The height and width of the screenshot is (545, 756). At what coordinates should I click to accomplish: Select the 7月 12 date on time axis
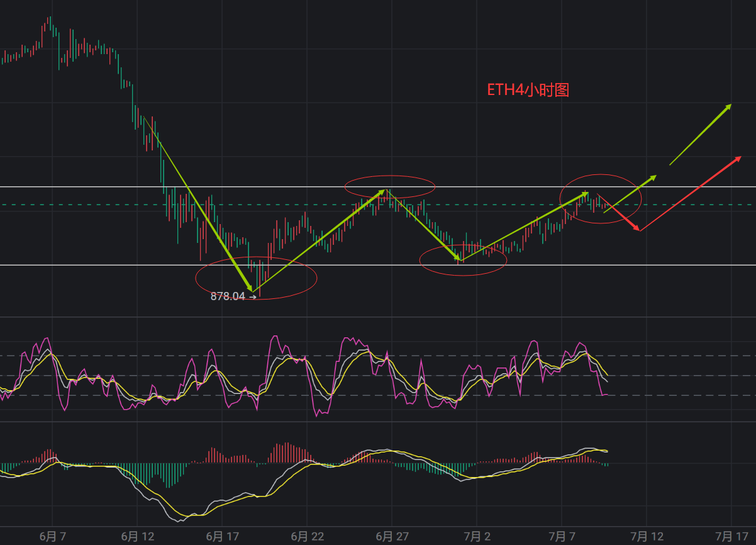coord(647,536)
